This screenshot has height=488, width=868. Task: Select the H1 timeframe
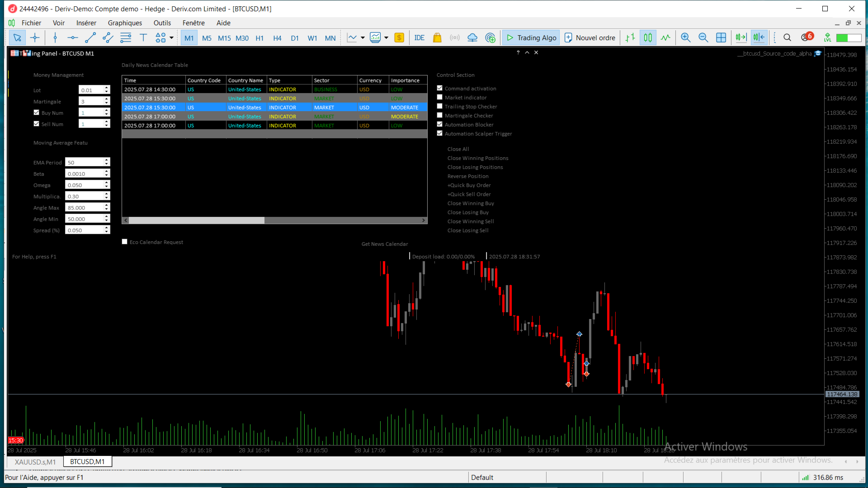tap(259, 38)
